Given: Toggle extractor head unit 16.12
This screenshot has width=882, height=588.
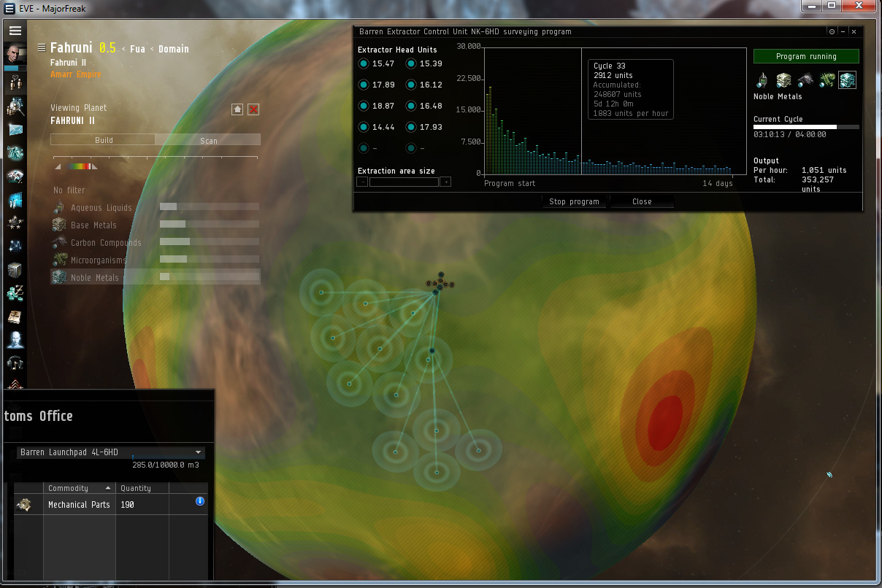Looking at the screenshot, I should pyautogui.click(x=411, y=85).
